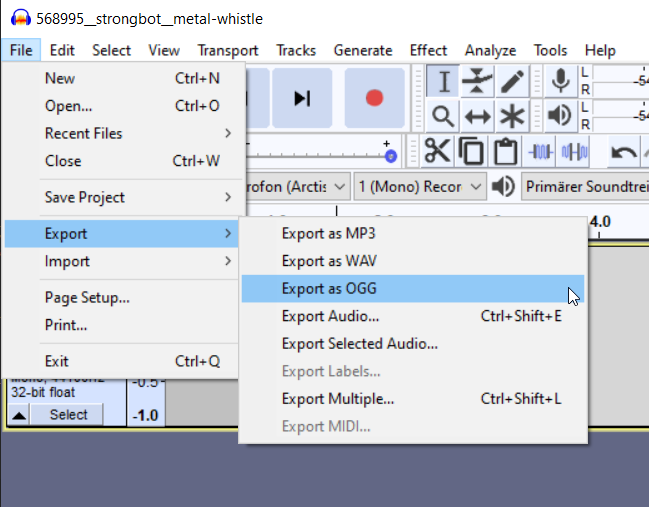
Task: Select the Selection (I-beam) tool
Action: pos(444,81)
